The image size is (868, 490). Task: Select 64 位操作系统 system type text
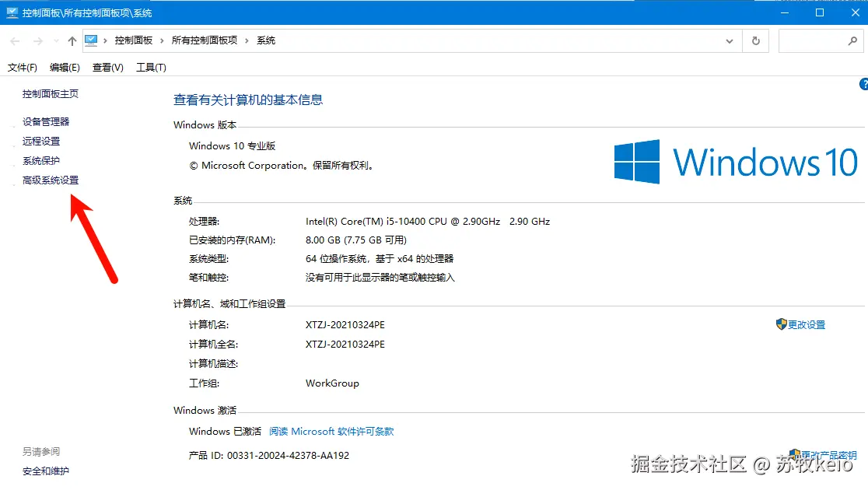[380, 258]
